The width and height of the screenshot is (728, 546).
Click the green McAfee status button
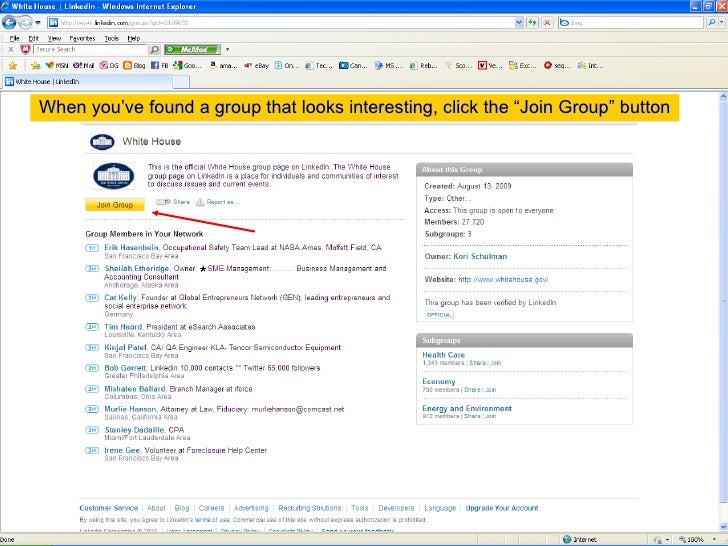[193, 49]
